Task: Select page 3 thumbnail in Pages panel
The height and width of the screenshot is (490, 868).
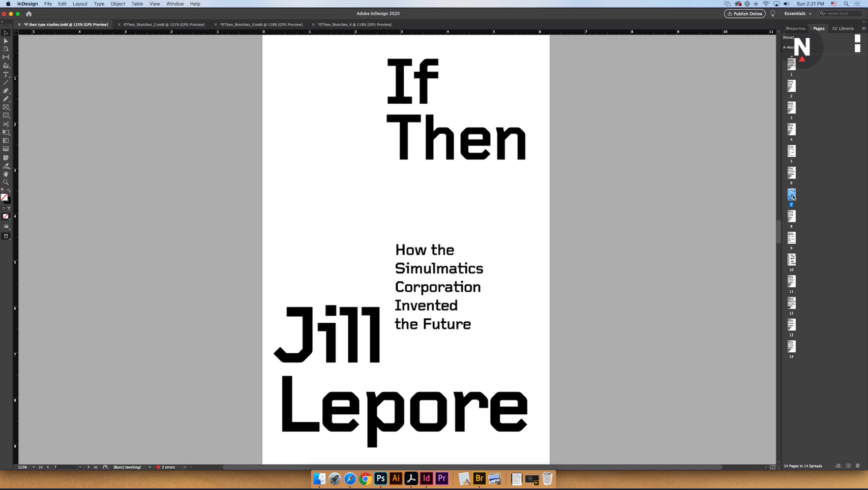Action: 792,108
